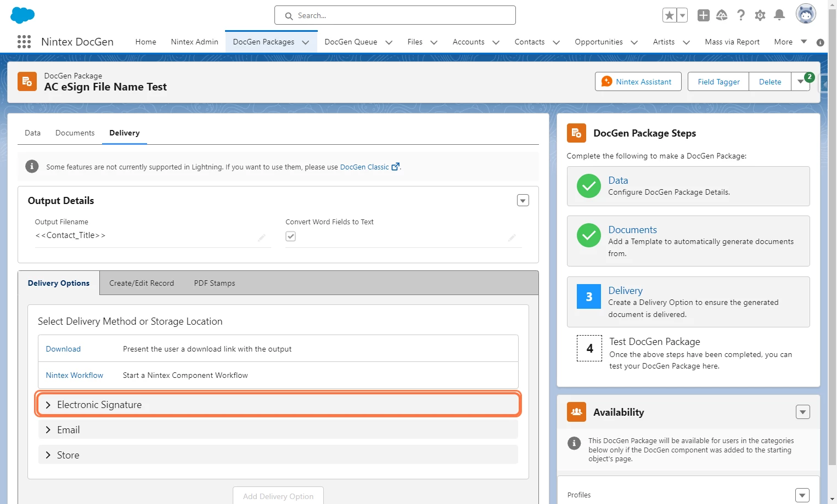
Task: Click the page vertical scrollbar
Action: tap(833, 236)
